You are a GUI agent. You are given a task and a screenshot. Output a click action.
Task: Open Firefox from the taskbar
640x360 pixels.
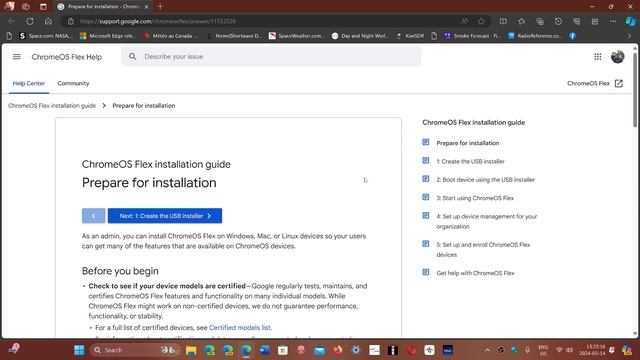tap(338, 350)
